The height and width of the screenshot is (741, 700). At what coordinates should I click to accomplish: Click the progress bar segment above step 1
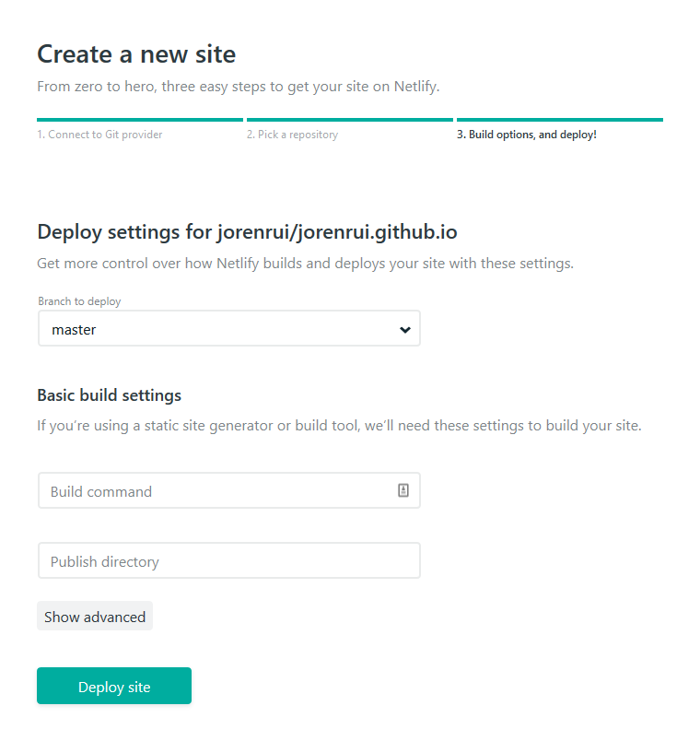click(140, 120)
